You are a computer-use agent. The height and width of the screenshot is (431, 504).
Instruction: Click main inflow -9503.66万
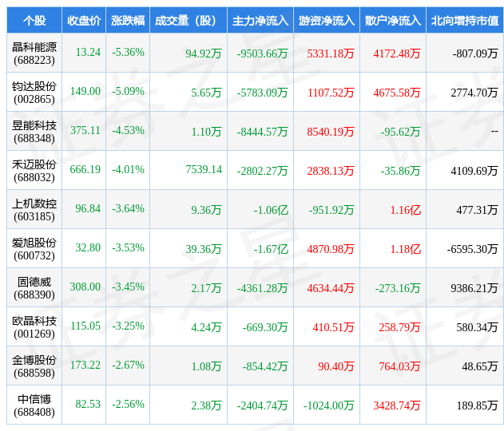click(x=262, y=53)
